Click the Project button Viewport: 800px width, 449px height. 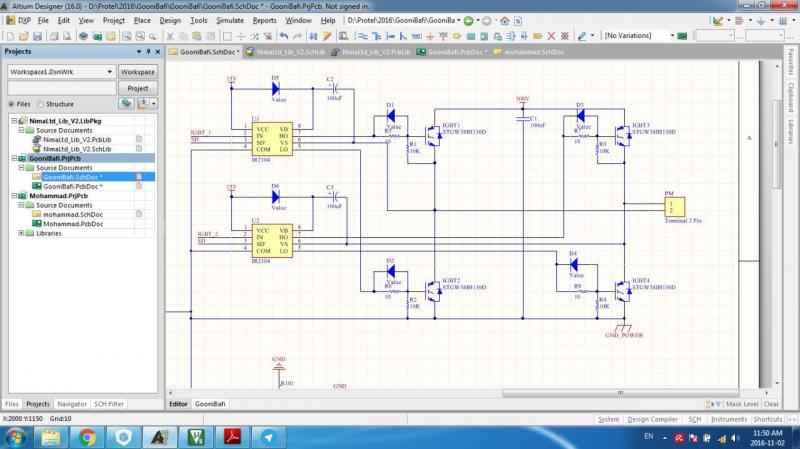point(138,88)
